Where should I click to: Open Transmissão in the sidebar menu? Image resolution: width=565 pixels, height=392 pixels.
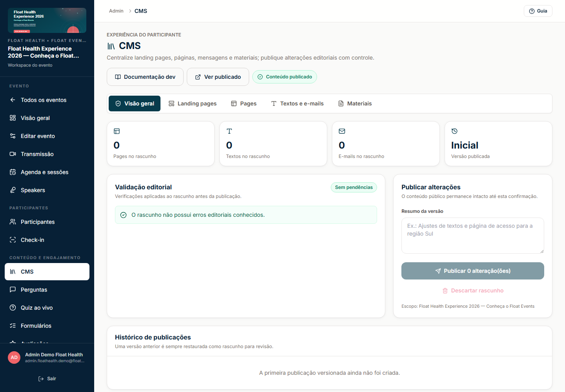(47, 154)
